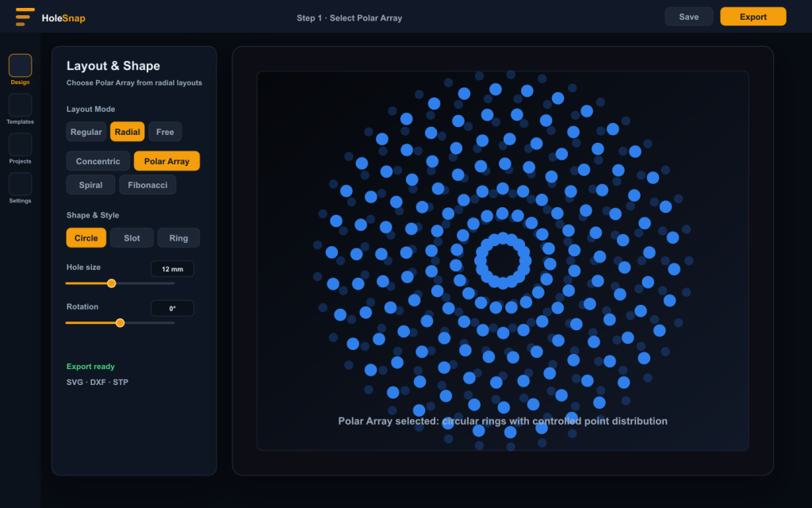Open the Templates sidebar section
The image size is (812, 508).
20,109
